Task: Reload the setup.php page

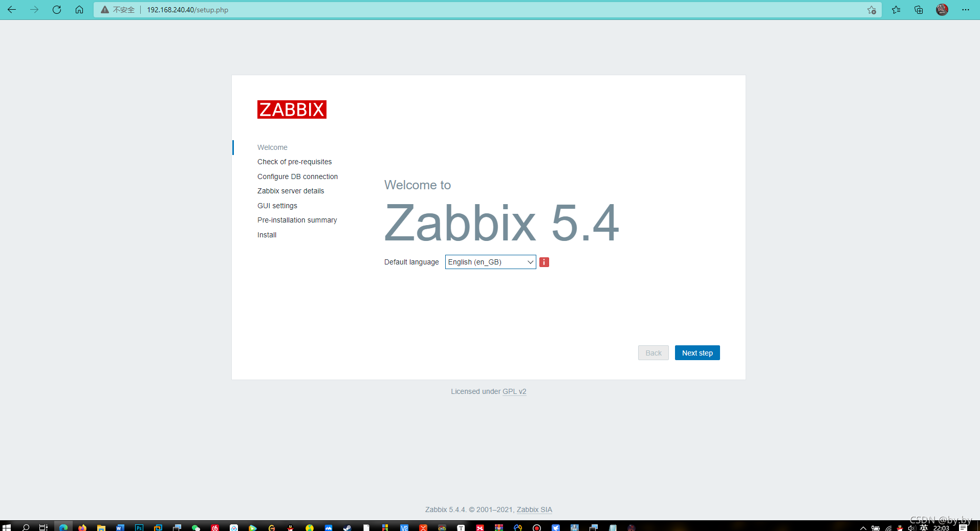Action: point(57,10)
